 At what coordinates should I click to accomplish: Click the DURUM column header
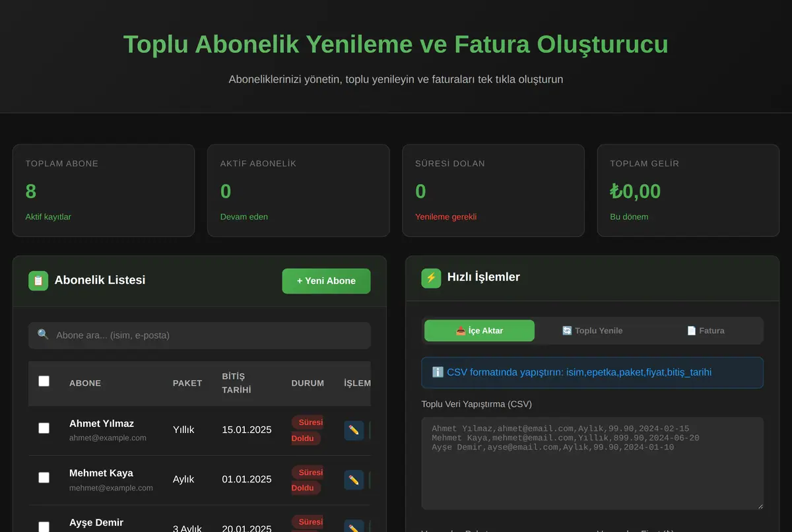pyautogui.click(x=308, y=383)
